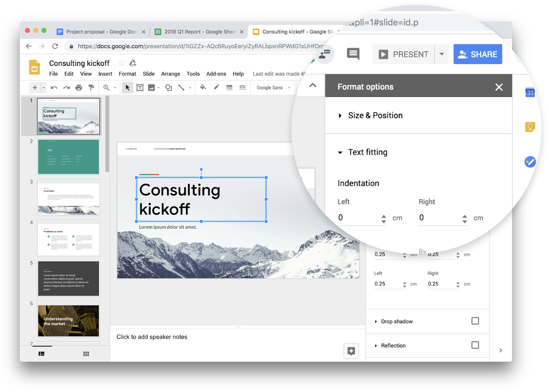This screenshot has width=549, height=392.
Task: Open the paint format tool
Action: tap(91, 87)
